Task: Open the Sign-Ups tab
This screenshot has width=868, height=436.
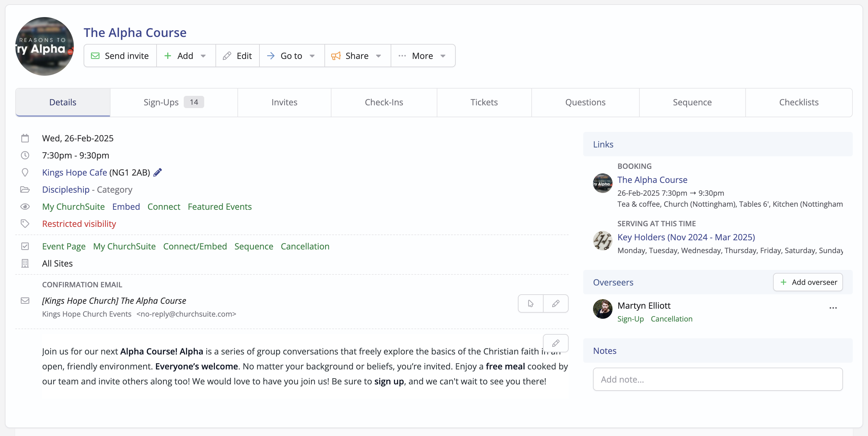Action: coord(174,102)
